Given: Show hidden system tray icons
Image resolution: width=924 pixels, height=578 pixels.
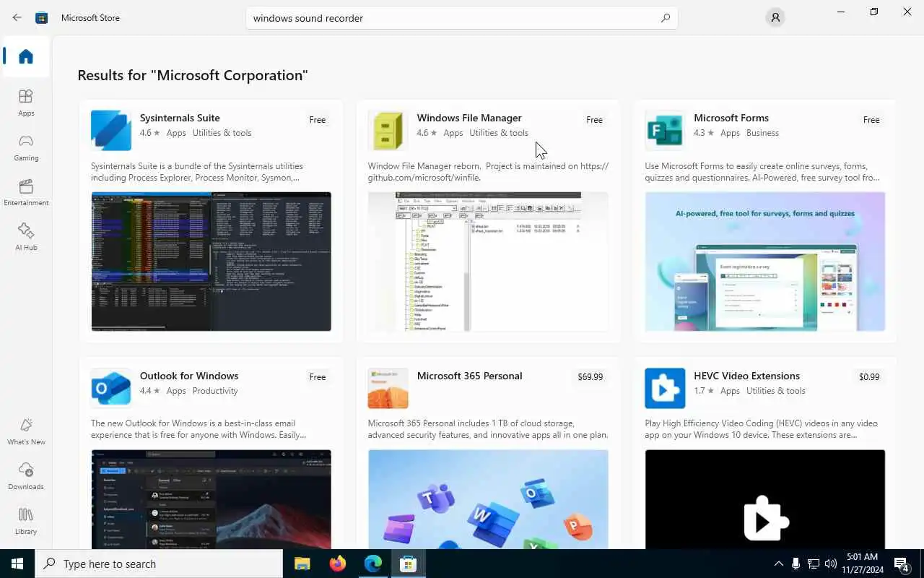Looking at the screenshot, I should 778,564.
